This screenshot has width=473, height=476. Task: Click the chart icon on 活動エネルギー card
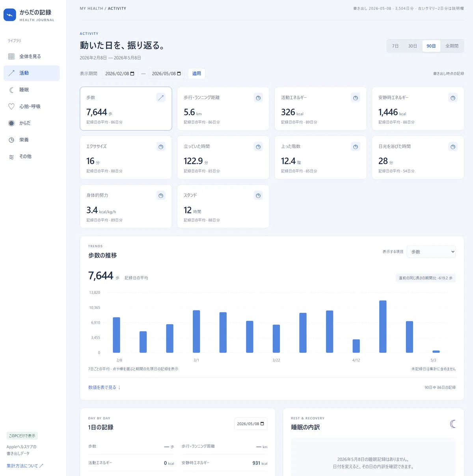point(356,98)
